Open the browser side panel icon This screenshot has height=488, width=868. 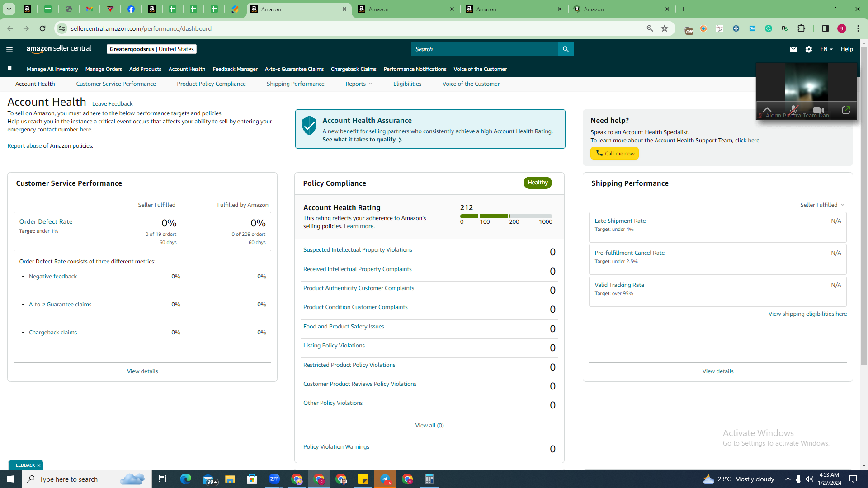tap(826, 28)
